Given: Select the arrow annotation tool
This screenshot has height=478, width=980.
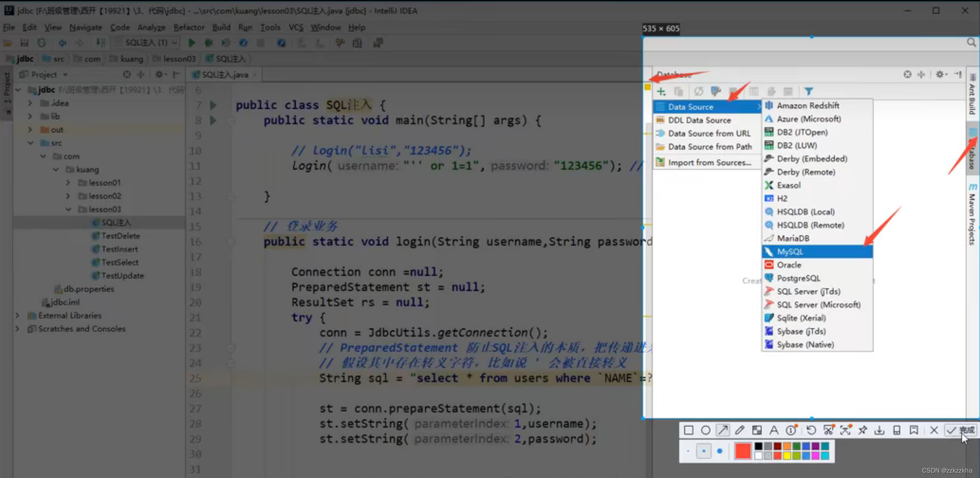Looking at the screenshot, I should [x=723, y=430].
